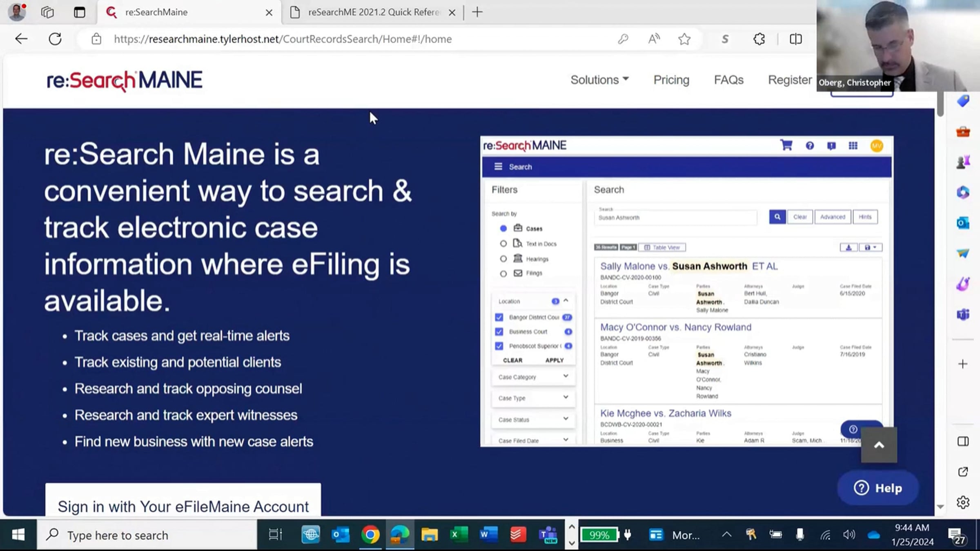This screenshot has height=551, width=980.
Task: Open the Extensions puzzle icon
Action: point(759,39)
